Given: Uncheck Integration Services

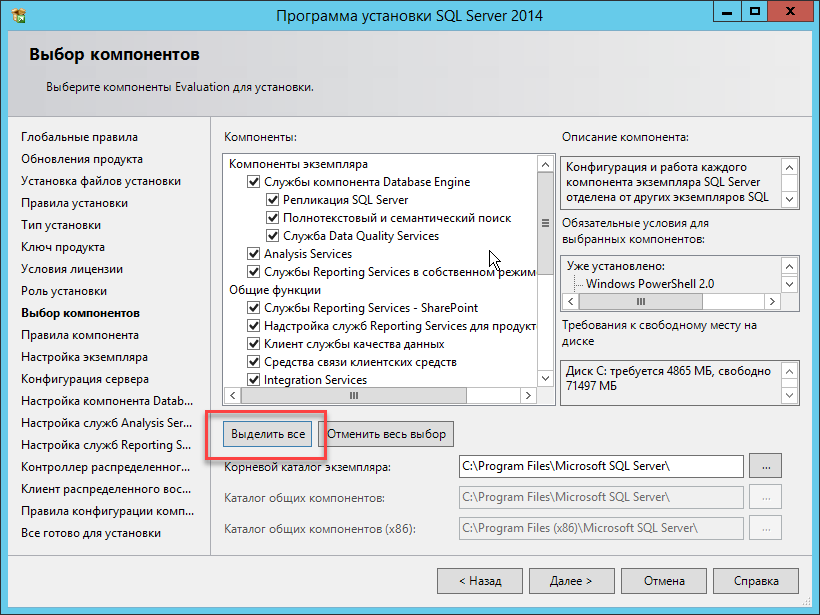Looking at the screenshot, I should click(x=253, y=379).
